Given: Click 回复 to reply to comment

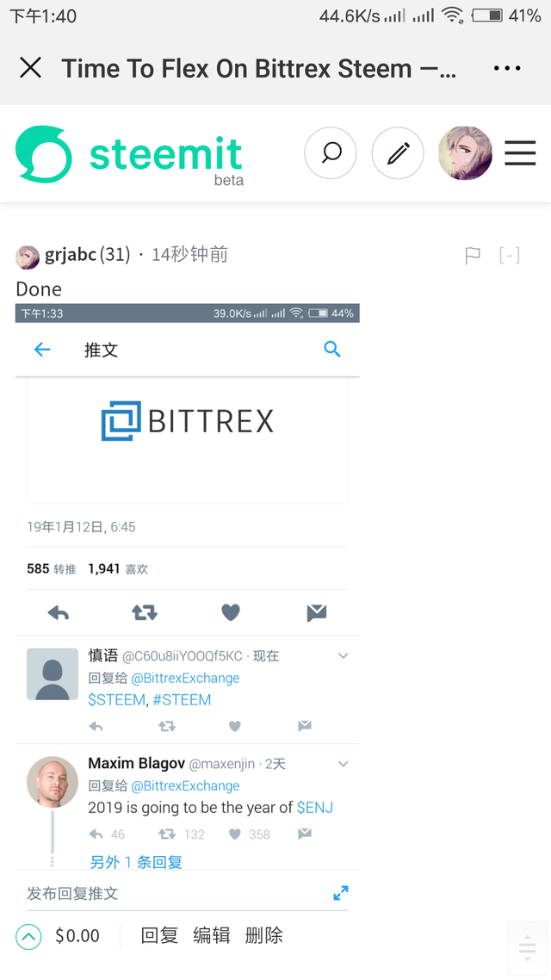Looking at the screenshot, I should pos(159,935).
